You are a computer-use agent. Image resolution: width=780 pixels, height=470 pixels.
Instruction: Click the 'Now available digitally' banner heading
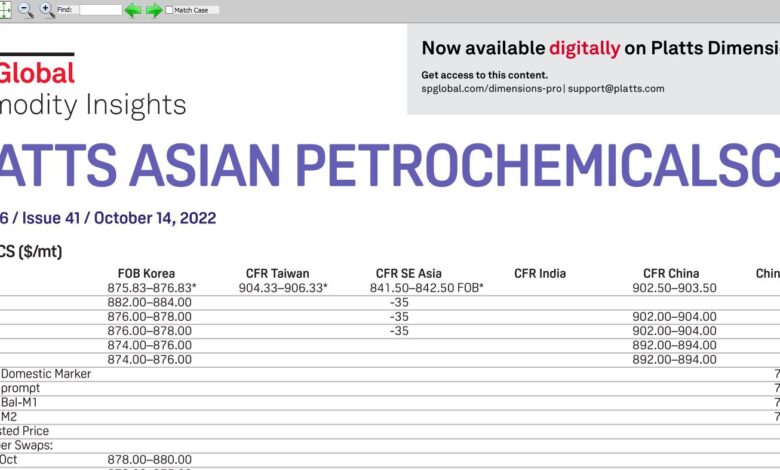(600, 48)
